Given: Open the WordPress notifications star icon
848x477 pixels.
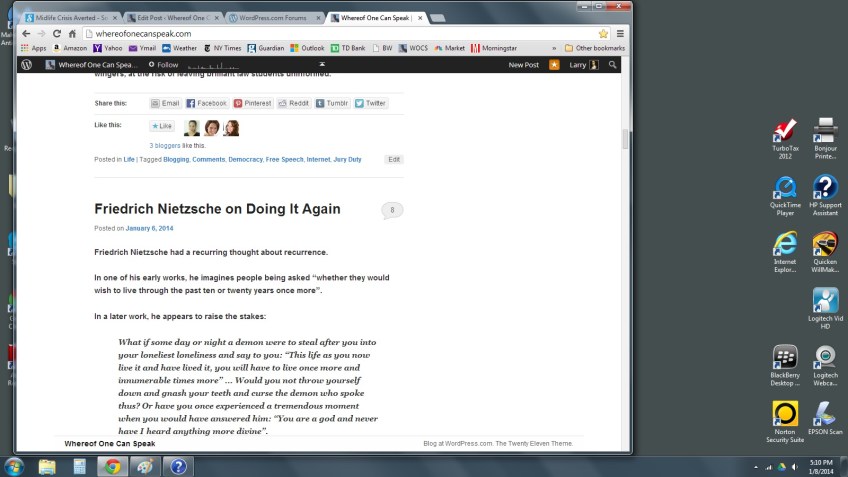Looking at the screenshot, I should (x=554, y=65).
